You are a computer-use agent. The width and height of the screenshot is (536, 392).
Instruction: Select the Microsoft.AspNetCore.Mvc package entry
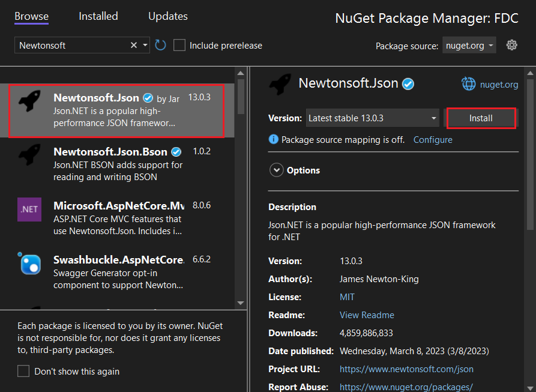click(x=117, y=218)
